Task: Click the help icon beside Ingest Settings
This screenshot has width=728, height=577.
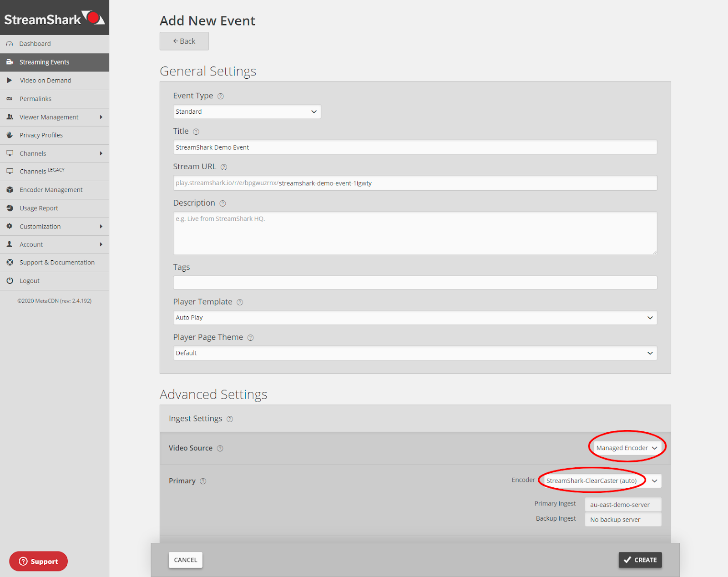Action: 230,419
